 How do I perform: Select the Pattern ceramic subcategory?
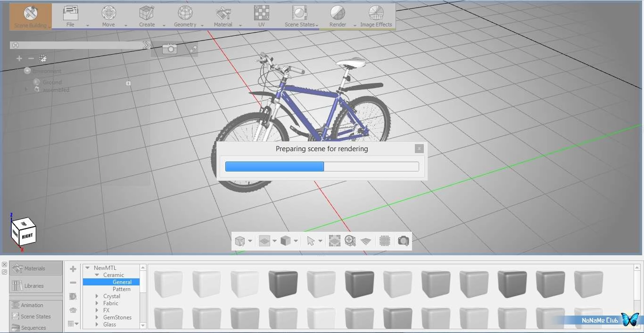pyautogui.click(x=122, y=289)
